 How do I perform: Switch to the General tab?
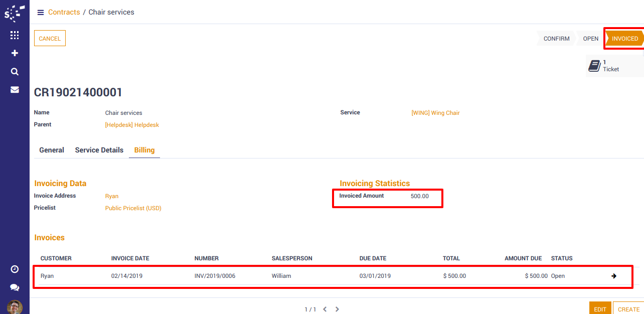coord(52,150)
